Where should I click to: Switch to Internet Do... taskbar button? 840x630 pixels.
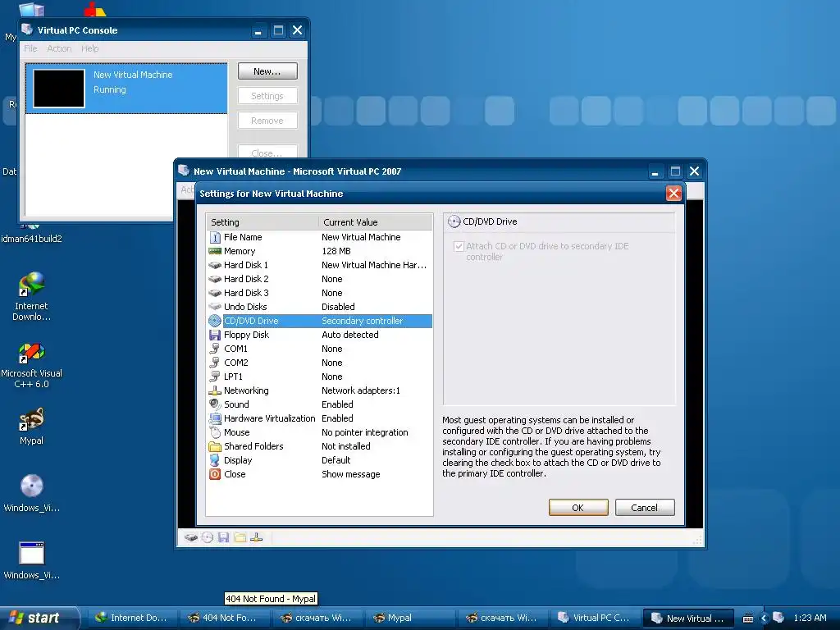pos(132,618)
